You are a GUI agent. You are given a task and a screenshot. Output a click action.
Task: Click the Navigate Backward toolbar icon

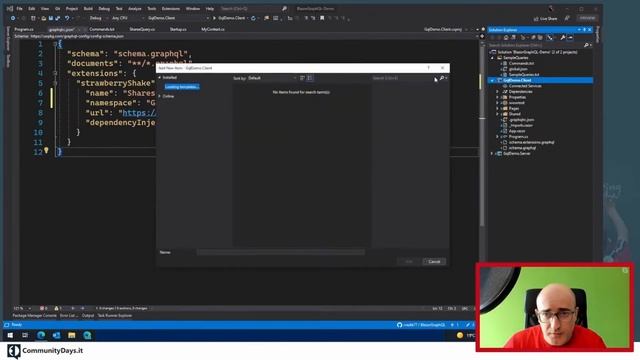point(13,18)
